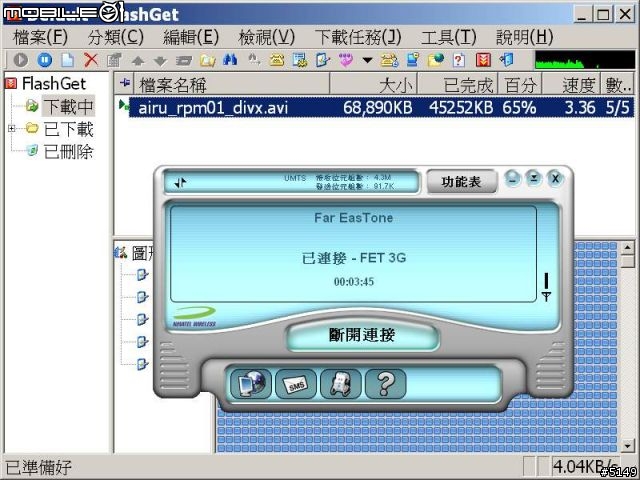Click the question mark Help icon in toolbar
640x480 pixels.
pyautogui.click(x=459, y=60)
